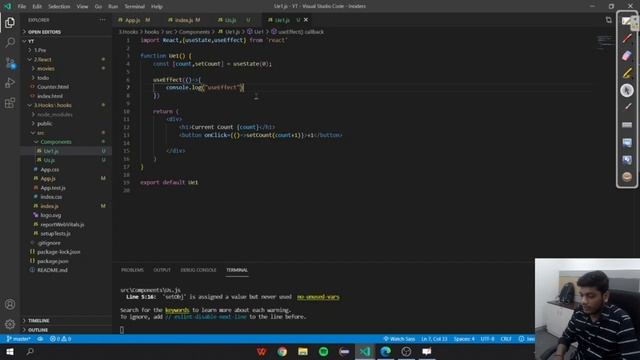
Task: Open the Manage gear icon
Action: click(x=10, y=324)
